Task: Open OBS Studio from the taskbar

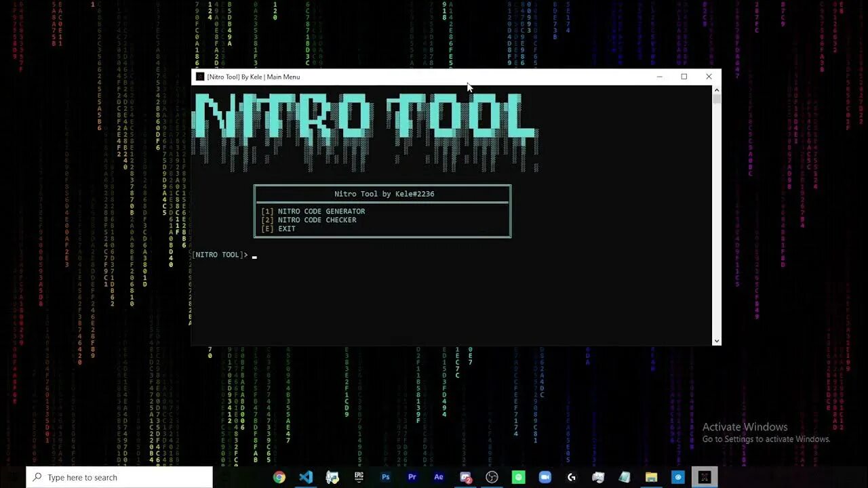Action: [x=492, y=477]
